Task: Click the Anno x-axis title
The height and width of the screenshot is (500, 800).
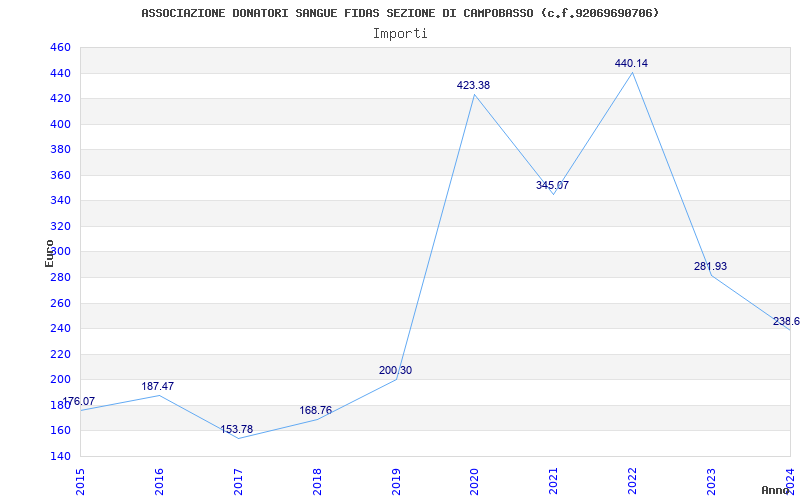Action: tap(775, 490)
